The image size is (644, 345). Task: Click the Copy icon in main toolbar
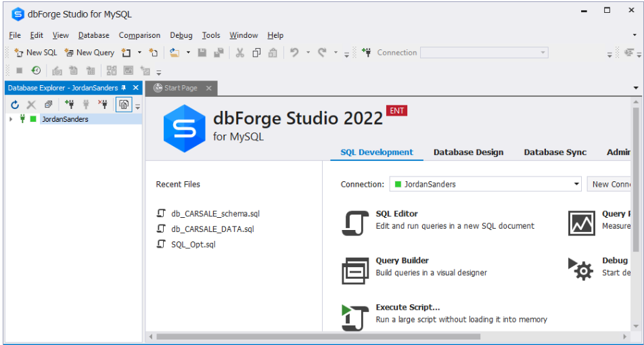pos(256,53)
